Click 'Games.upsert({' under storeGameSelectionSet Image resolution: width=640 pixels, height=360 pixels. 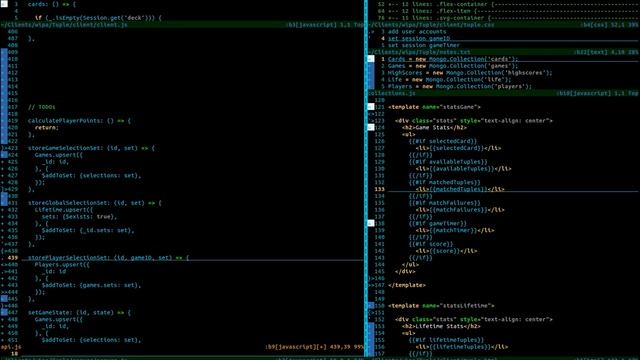pos(58,155)
